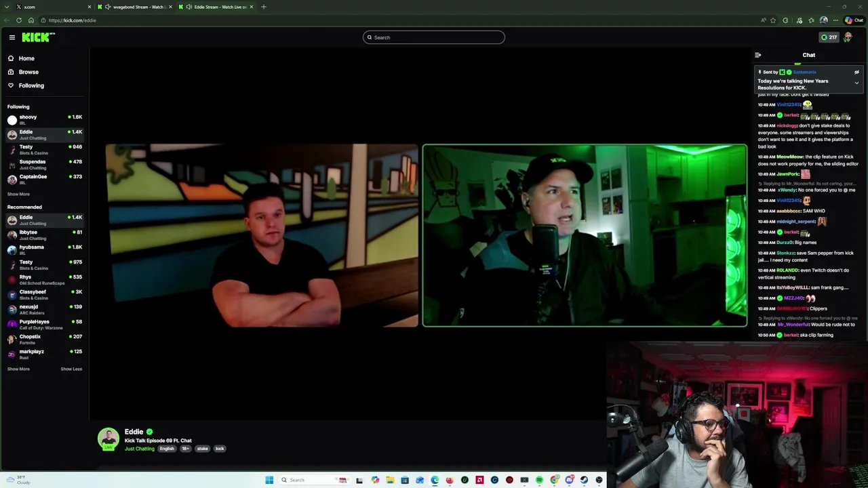The height and width of the screenshot is (488, 868).
Task: Click Eddie's live avatar below stream
Action: coord(108,439)
